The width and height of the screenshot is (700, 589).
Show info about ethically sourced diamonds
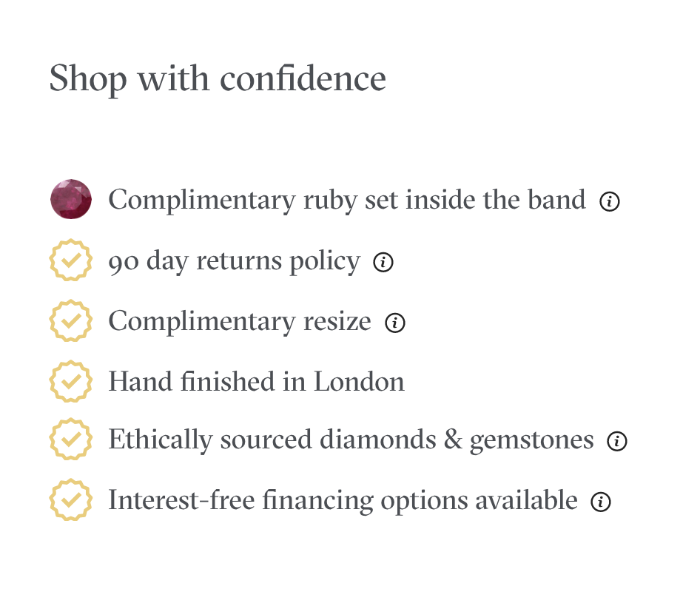pyautogui.click(x=617, y=441)
